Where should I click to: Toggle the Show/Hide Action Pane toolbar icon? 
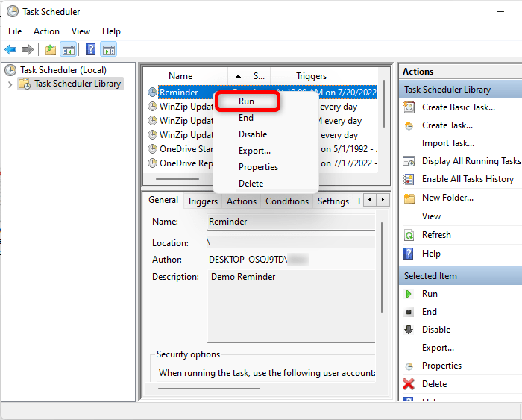point(109,50)
